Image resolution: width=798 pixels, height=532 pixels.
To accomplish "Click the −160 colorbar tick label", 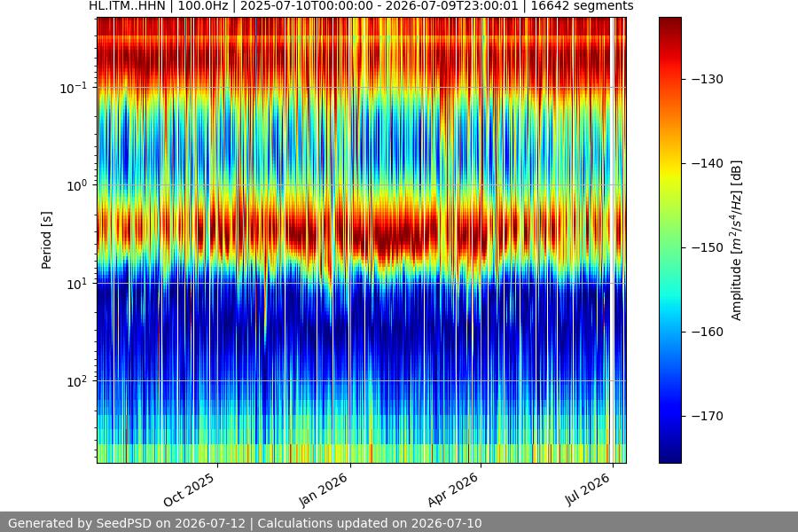I will pyautogui.click(x=708, y=332).
